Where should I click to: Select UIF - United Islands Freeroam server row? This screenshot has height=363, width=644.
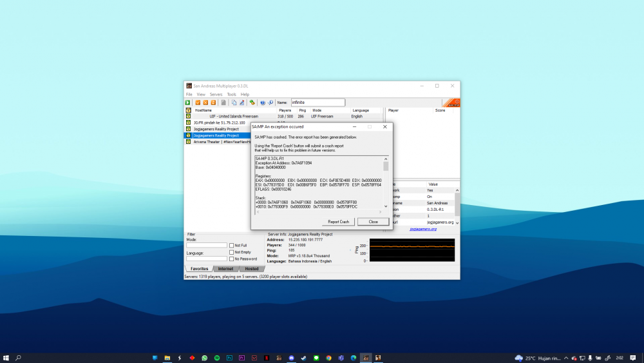coord(283,116)
